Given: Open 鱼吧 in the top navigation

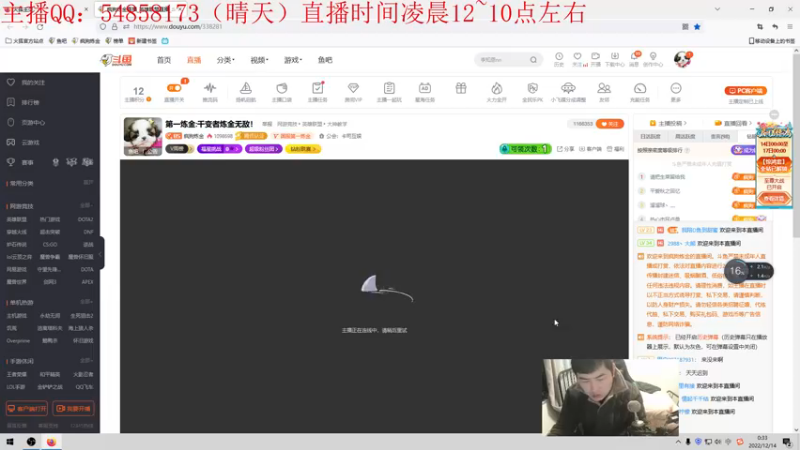Looking at the screenshot, I should 325,60.
